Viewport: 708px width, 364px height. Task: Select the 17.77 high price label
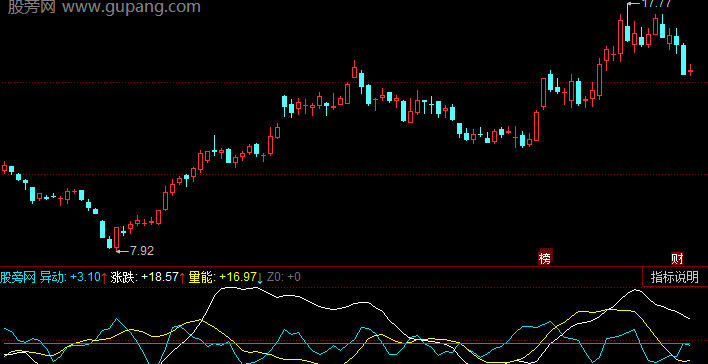pos(656,4)
